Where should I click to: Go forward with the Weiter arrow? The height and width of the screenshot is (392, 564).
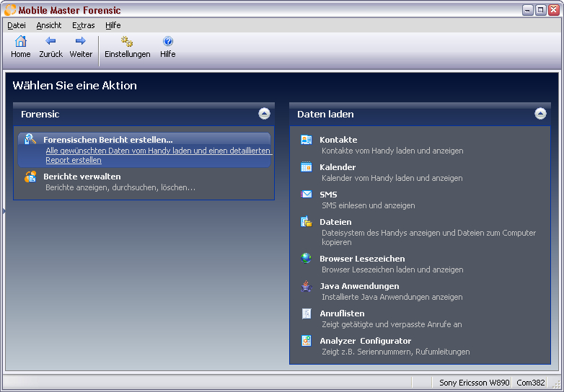(x=81, y=42)
